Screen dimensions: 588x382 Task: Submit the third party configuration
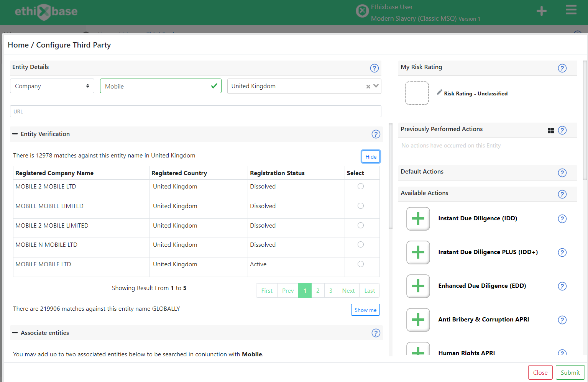tap(570, 372)
